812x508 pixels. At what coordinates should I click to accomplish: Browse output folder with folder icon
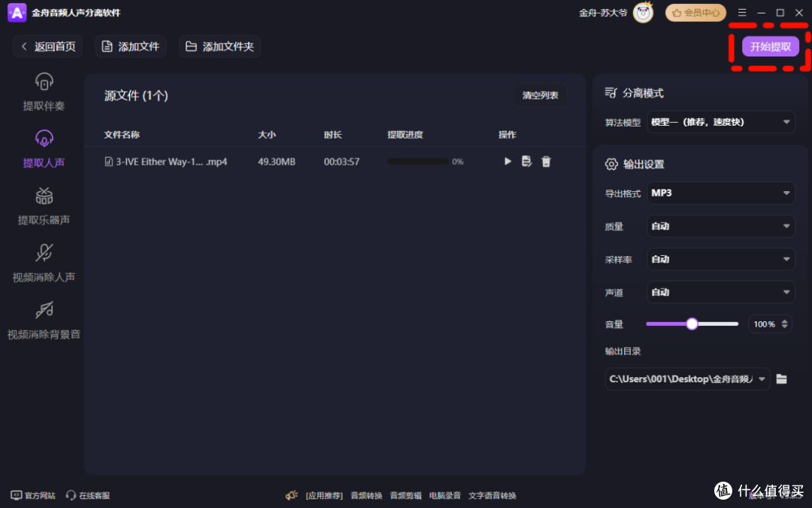click(x=781, y=379)
